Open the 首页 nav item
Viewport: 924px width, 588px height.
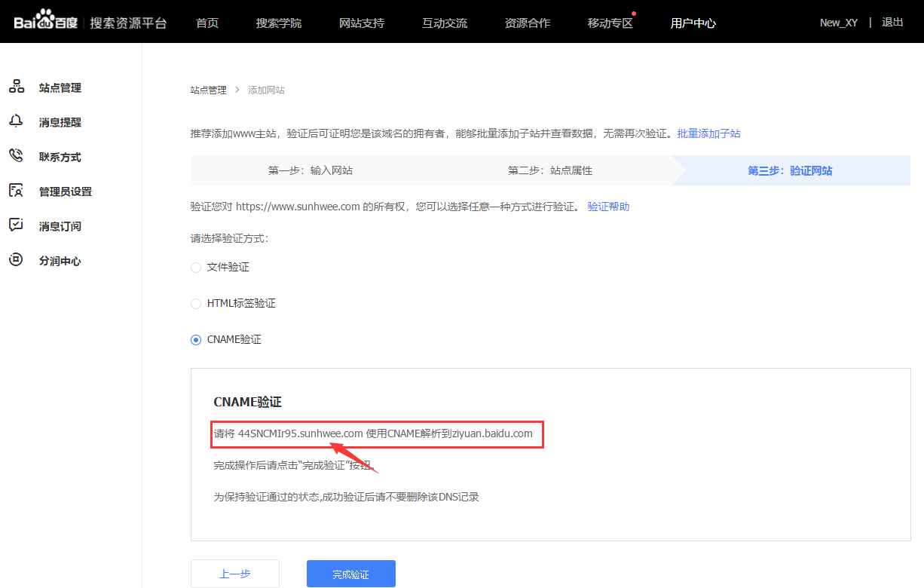pyautogui.click(x=207, y=23)
